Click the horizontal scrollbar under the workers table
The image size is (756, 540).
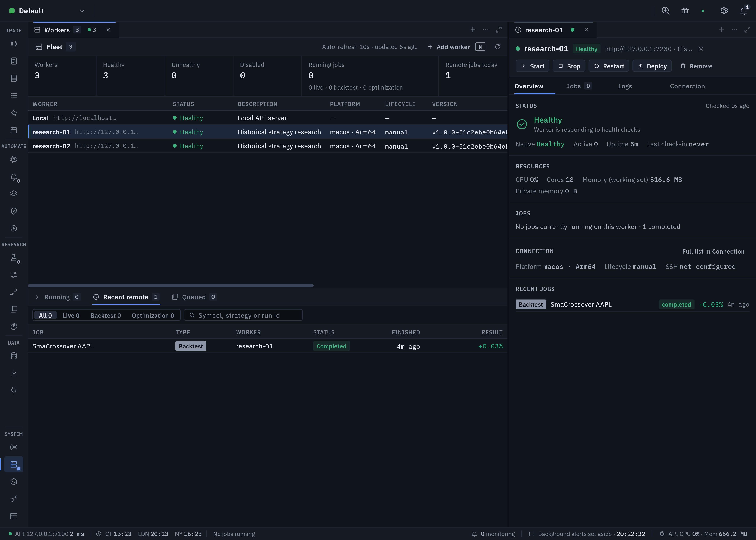pyautogui.click(x=171, y=286)
